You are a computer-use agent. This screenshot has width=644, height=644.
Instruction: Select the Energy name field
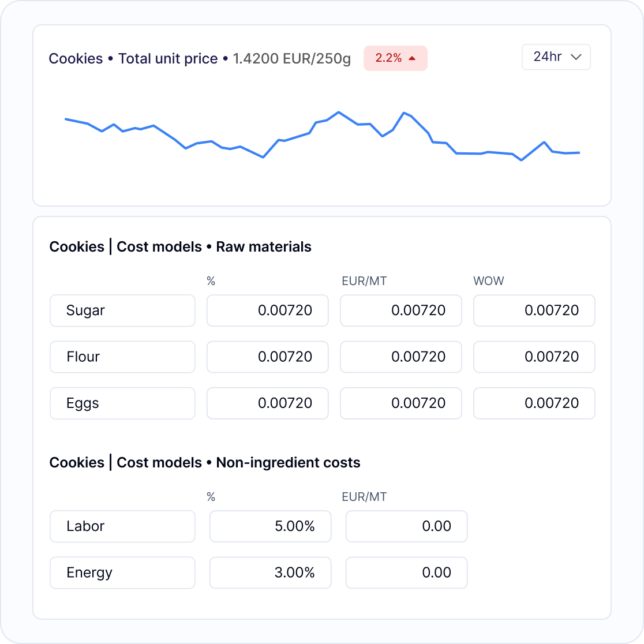[122, 573]
